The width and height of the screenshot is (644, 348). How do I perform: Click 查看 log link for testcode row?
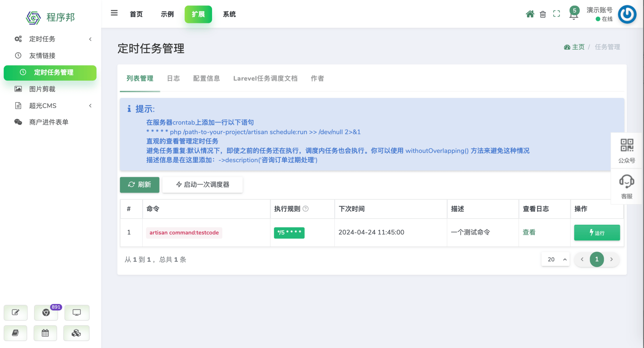click(529, 232)
